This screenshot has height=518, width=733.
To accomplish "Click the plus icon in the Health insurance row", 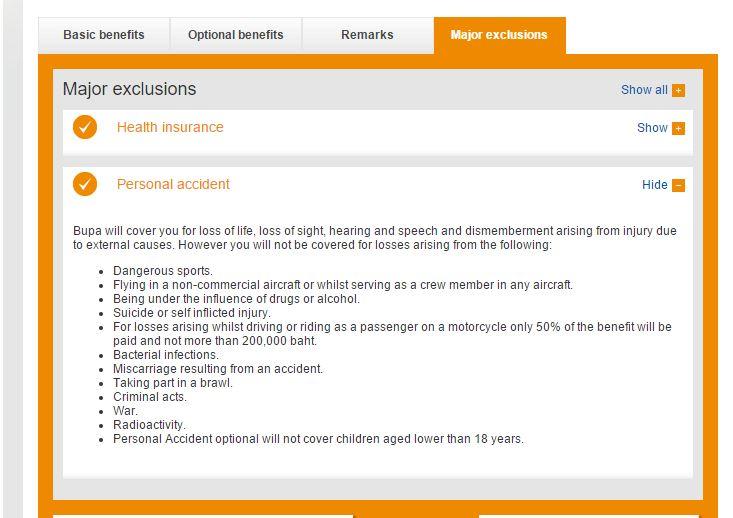I will 678,128.
